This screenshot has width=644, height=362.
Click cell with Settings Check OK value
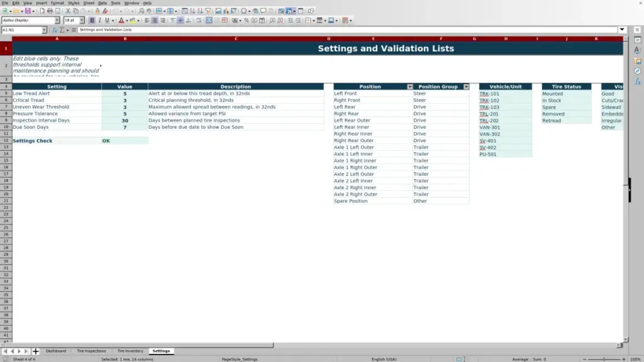(x=125, y=140)
